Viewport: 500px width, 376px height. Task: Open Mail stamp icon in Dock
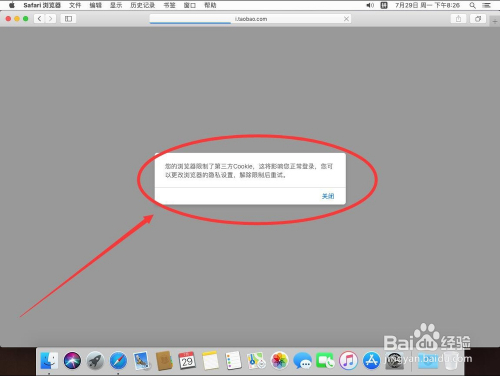click(141, 361)
